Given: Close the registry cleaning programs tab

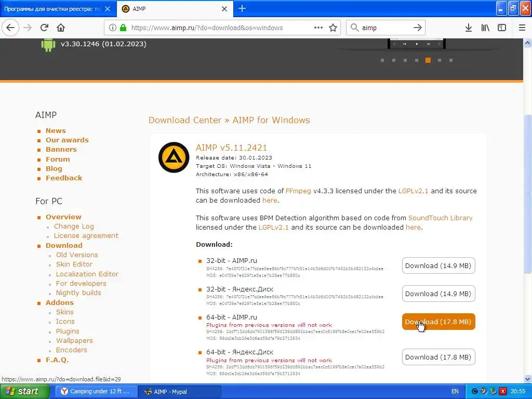Looking at the screenshot, I should pos(108,9).
